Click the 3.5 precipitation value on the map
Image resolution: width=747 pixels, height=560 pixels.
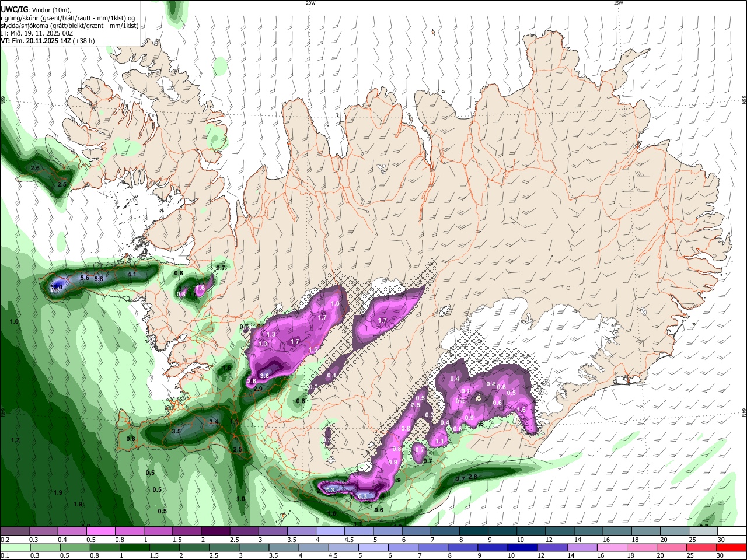(x=177, y=431)
